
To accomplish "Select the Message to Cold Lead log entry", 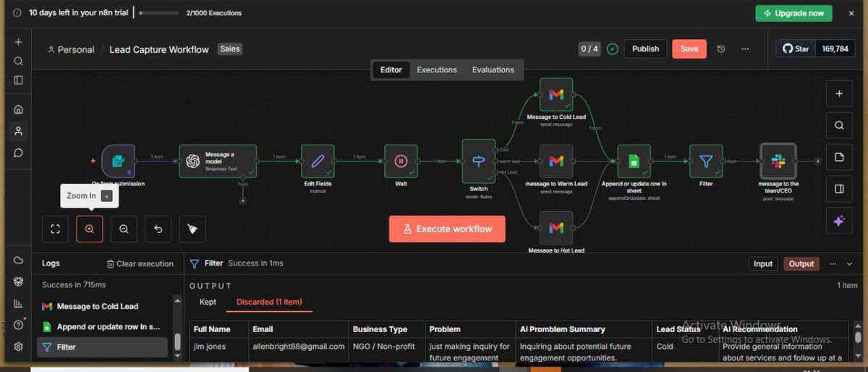I will coord(102,306).
